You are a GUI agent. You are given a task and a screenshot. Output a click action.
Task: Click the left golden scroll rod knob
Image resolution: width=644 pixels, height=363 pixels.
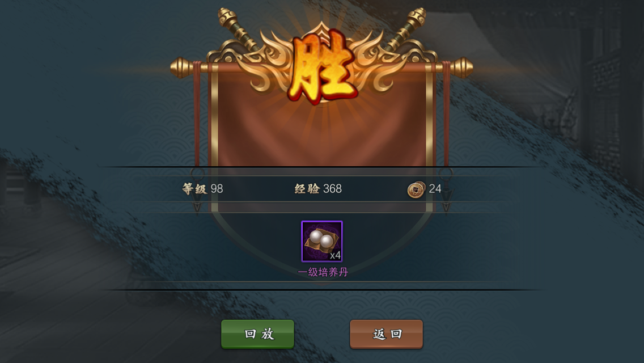click(x=181, y=68)
